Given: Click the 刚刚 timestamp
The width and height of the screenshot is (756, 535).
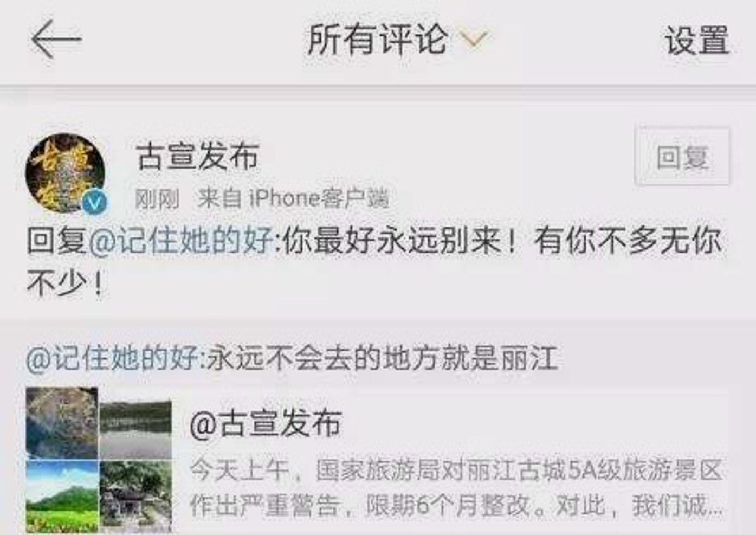Looking at the screenshot, I should tap(157, 199).
